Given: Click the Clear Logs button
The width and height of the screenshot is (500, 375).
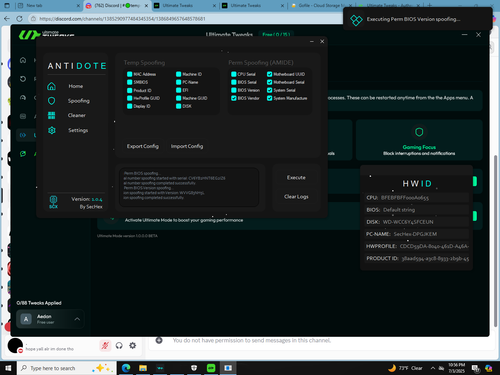Looking at the screenshot, I should coord(296,197).
